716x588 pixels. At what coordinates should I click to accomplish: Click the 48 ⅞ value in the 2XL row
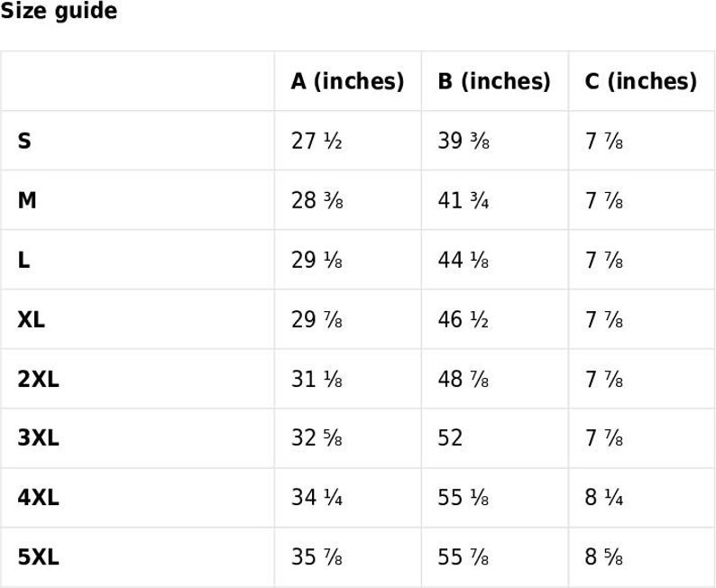(463, 380)
